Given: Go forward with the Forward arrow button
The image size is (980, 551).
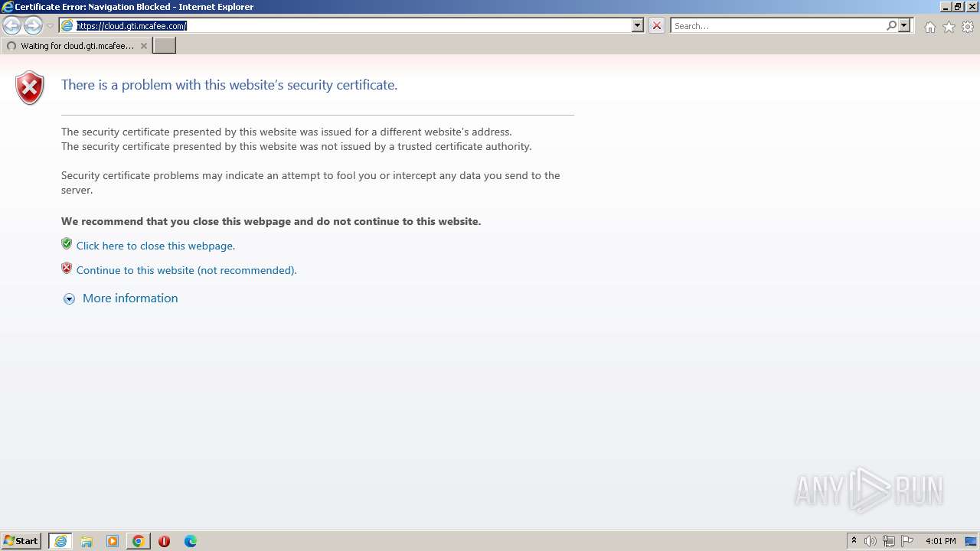Looking at the screenshot, I should pyautogui.click(x=33, y=26).
